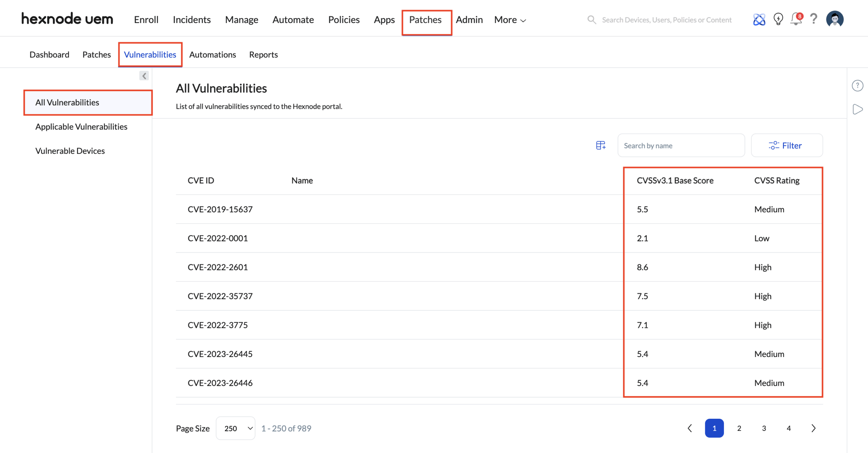Click the add columns table icon
This screenshot has width=868, height=453.
tap(600, 145)
